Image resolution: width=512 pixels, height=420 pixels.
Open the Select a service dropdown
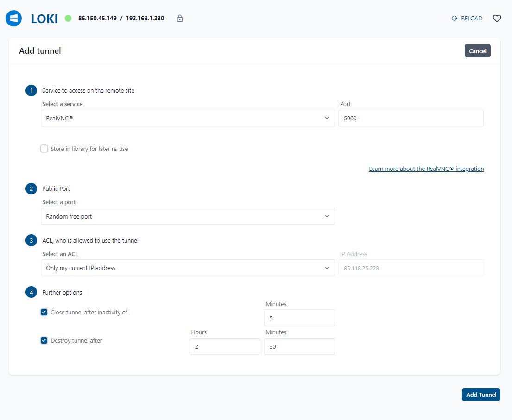coord(188,118)
